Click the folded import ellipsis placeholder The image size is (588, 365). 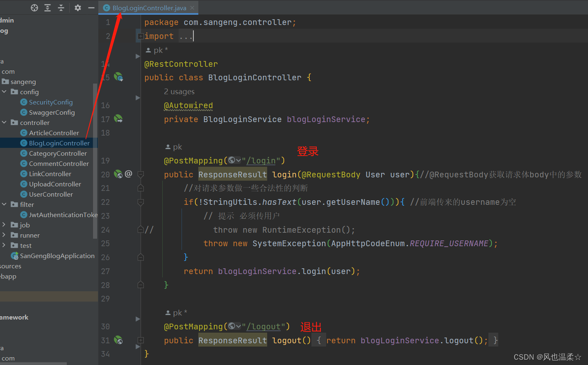click(186, 36)
